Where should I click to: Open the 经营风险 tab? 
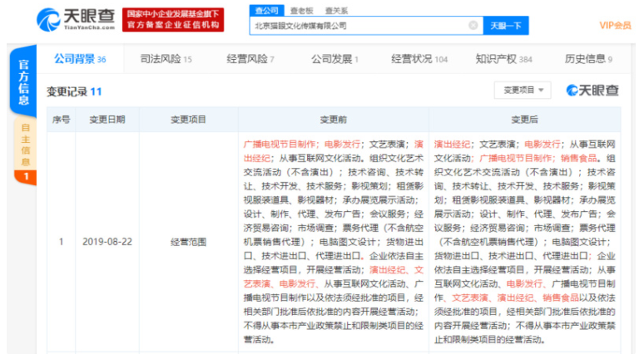coord(250,59)
